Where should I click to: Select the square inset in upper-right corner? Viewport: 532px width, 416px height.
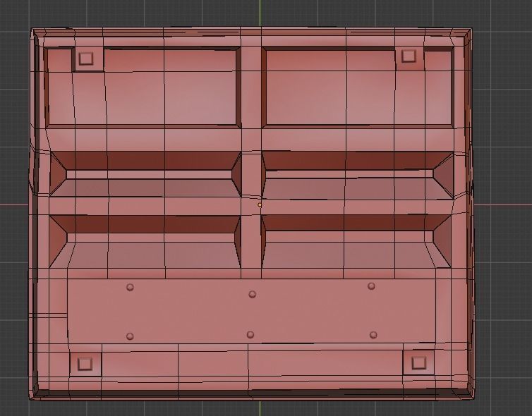click(409, 56)
